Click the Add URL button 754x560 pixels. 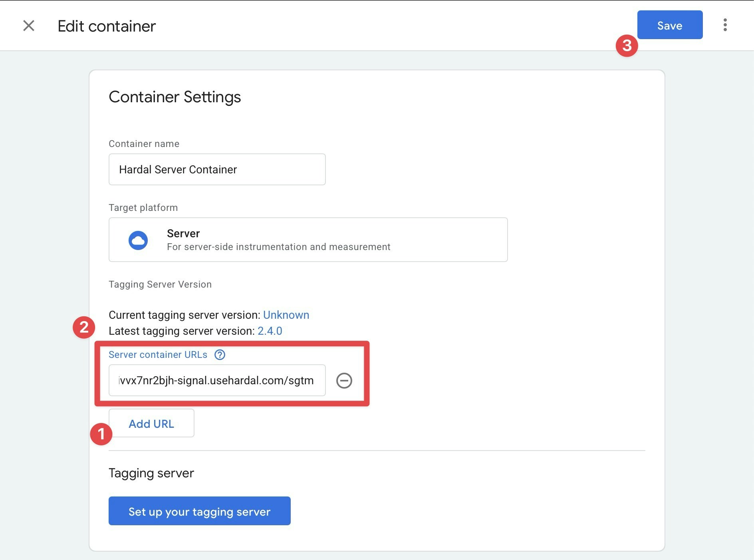[x=151, y=423]
